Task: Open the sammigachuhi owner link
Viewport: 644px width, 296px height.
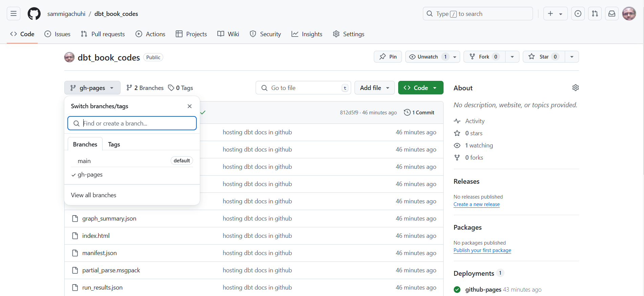Action: (66, 14)
